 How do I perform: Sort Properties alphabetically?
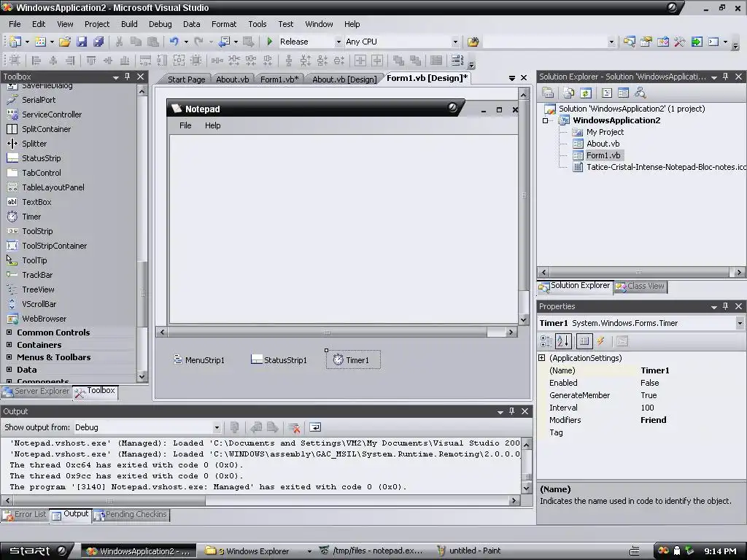pyautogui.click(x=563, y=341)
